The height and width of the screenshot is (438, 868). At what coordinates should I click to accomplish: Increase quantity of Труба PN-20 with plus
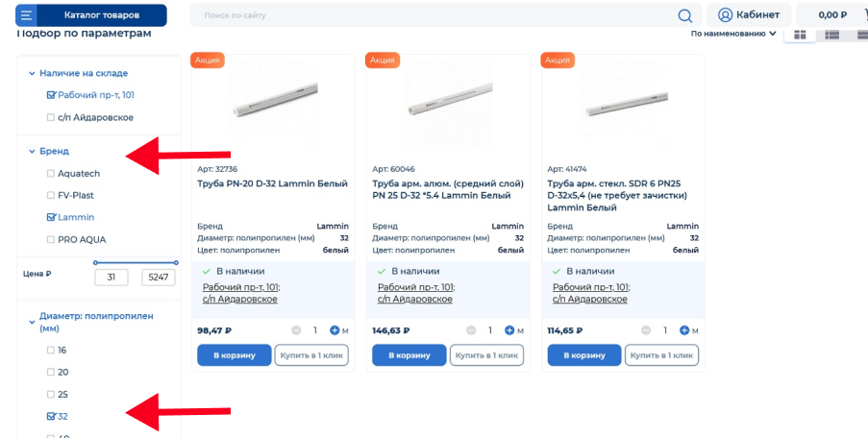335,330
